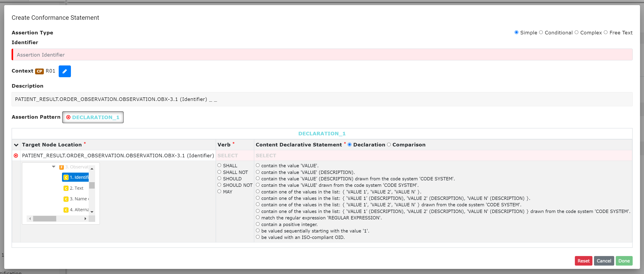Click the orange F icon on the Observation node
Screen dimensions: 644x274
(62, 167)
